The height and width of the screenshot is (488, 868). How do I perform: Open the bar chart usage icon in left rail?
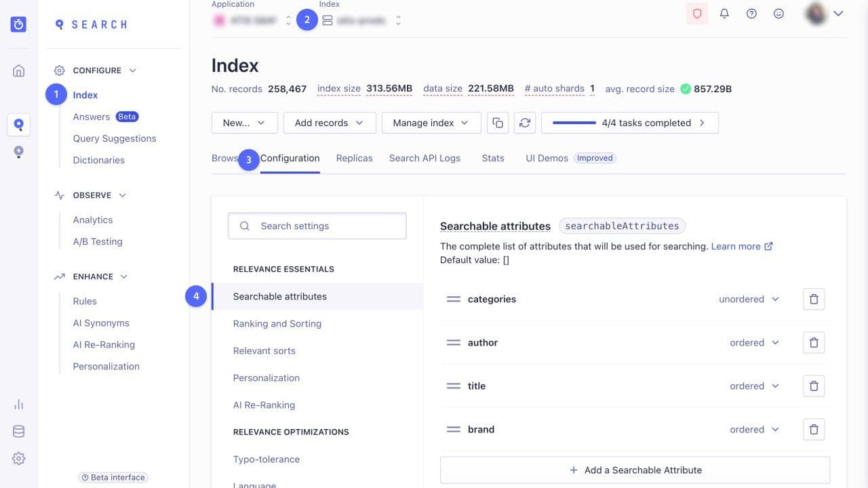[19, 405]
